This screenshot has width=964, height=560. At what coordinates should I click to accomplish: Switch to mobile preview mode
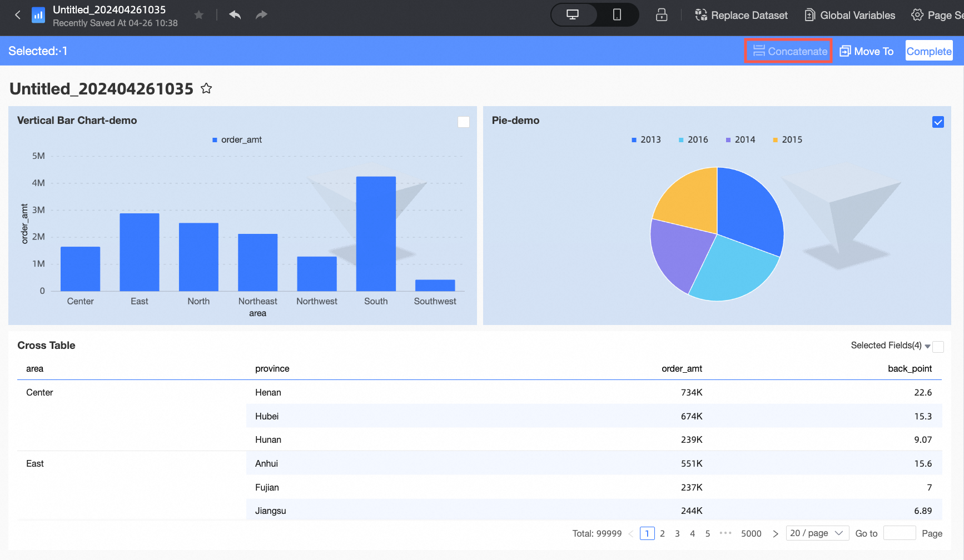(617, 15)
